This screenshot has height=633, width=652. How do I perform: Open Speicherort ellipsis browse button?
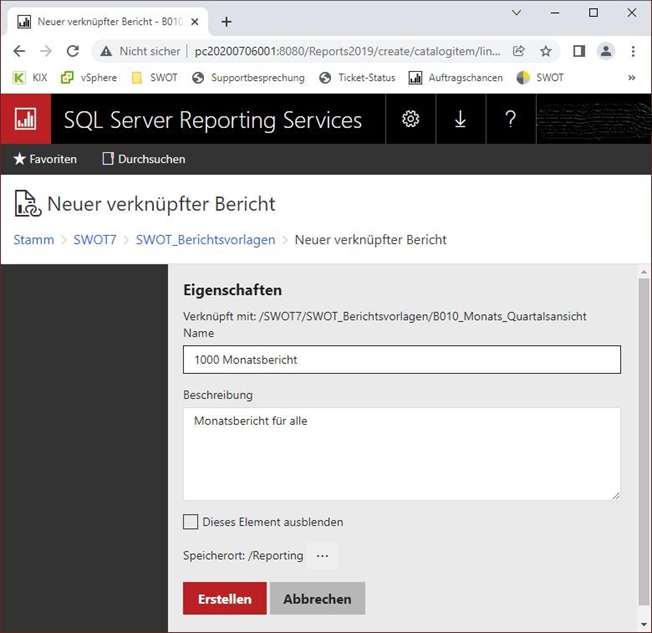click(x=322, y=556)
